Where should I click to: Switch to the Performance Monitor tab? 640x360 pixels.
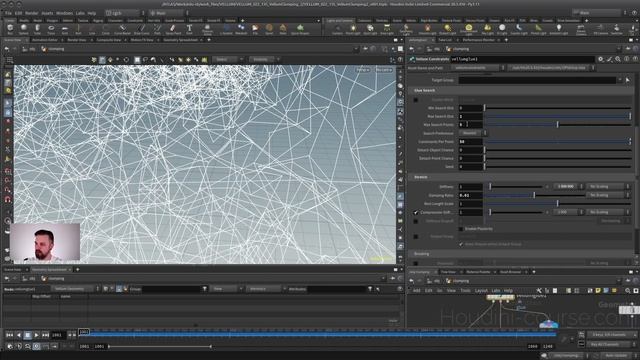tap(478, 40)
